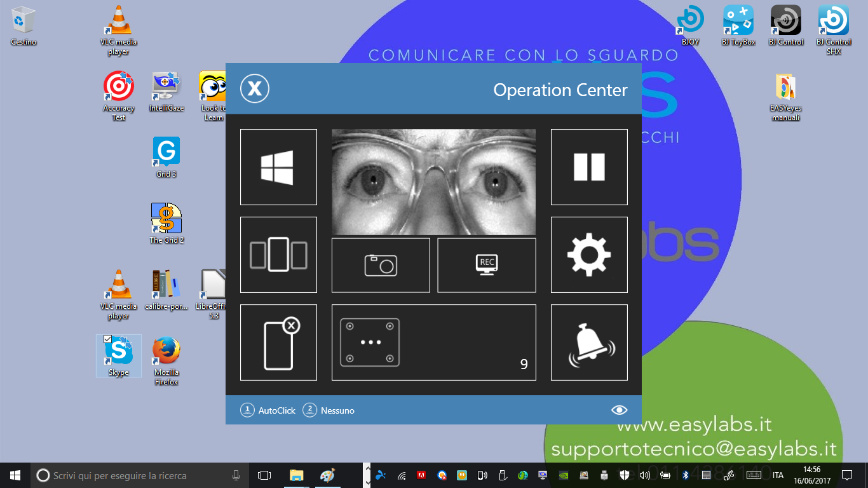
Task: Select the BJ Control SHX desktop shortcut
Action: (x=834, y=30)
